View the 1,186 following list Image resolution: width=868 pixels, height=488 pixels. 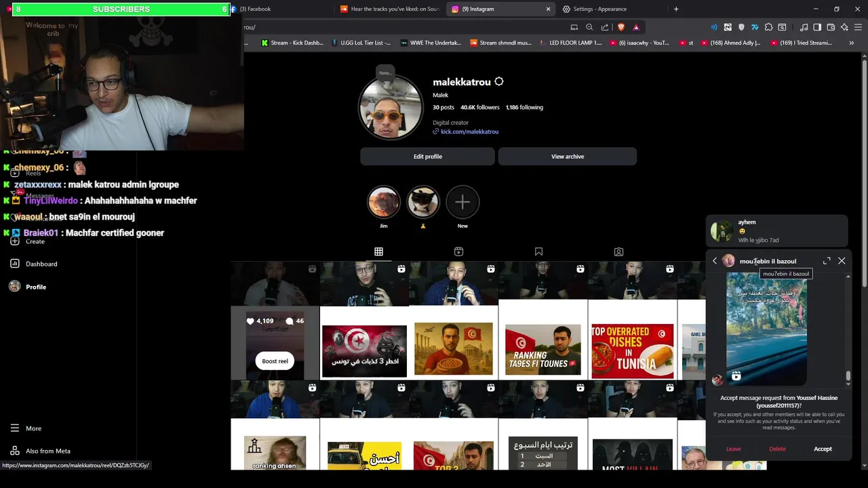524,107
